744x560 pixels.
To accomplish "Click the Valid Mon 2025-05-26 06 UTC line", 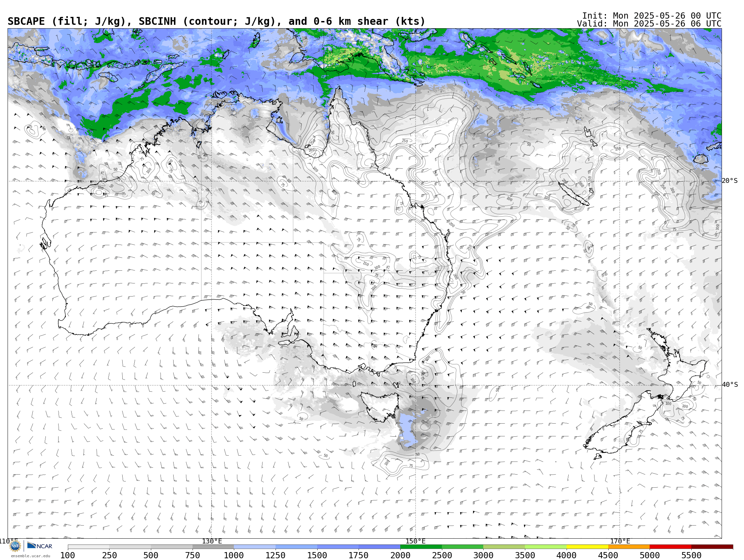I will [x=649, y=24].
